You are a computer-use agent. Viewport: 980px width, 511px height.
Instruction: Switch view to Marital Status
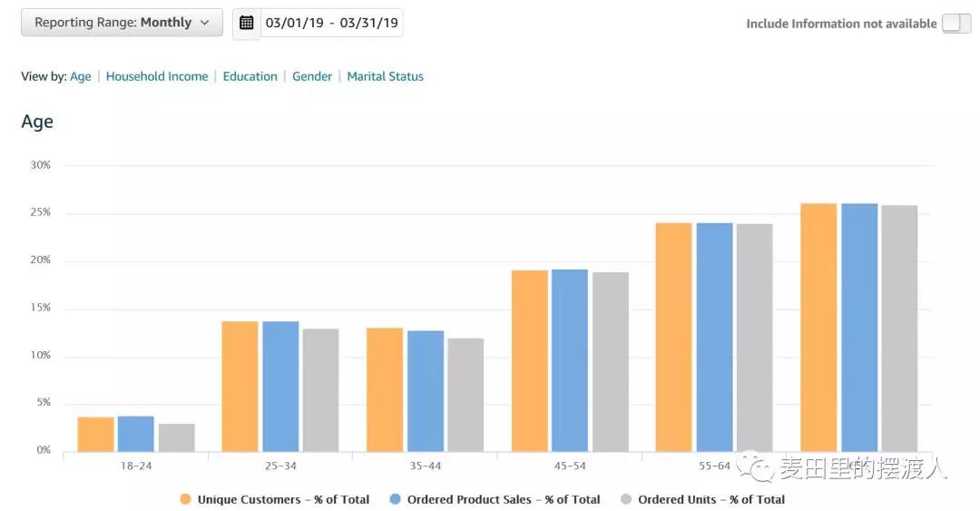click(x=385, y=76)
